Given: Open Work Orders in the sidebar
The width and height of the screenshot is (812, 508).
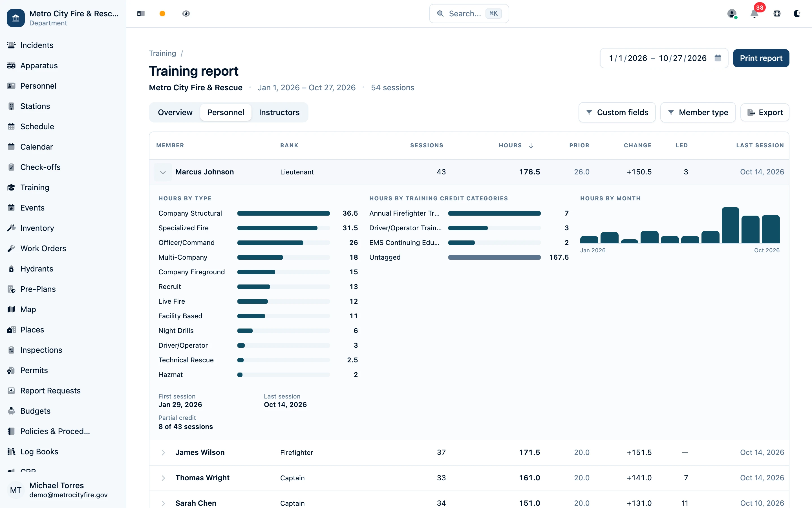Looking at the screenshot, I should click(x=63, y=248).
